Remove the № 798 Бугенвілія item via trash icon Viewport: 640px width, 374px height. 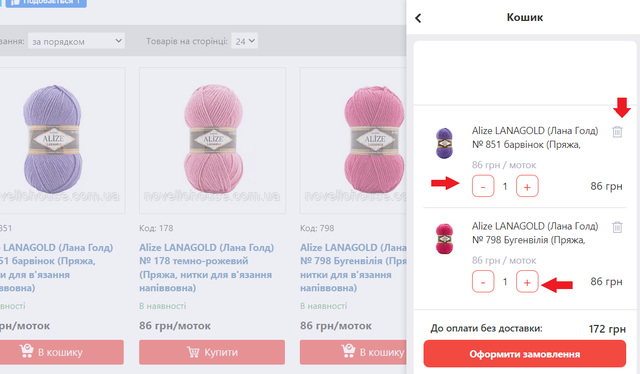point(617,227)
